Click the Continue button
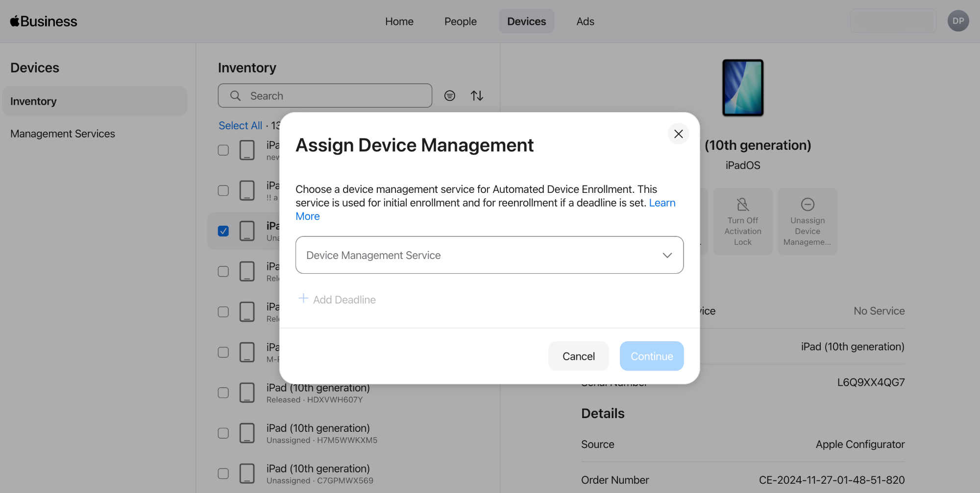The image size is (980, 493). click(x=651, y=356)
